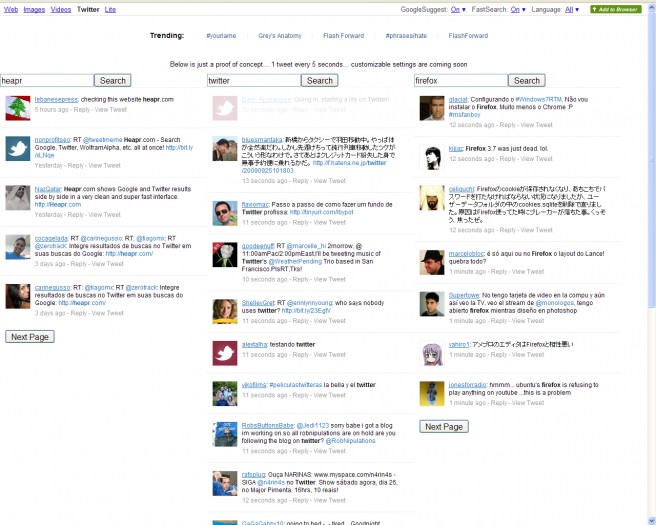
Task: Open #msfanboy hashtag link
Action: point(464,115)
